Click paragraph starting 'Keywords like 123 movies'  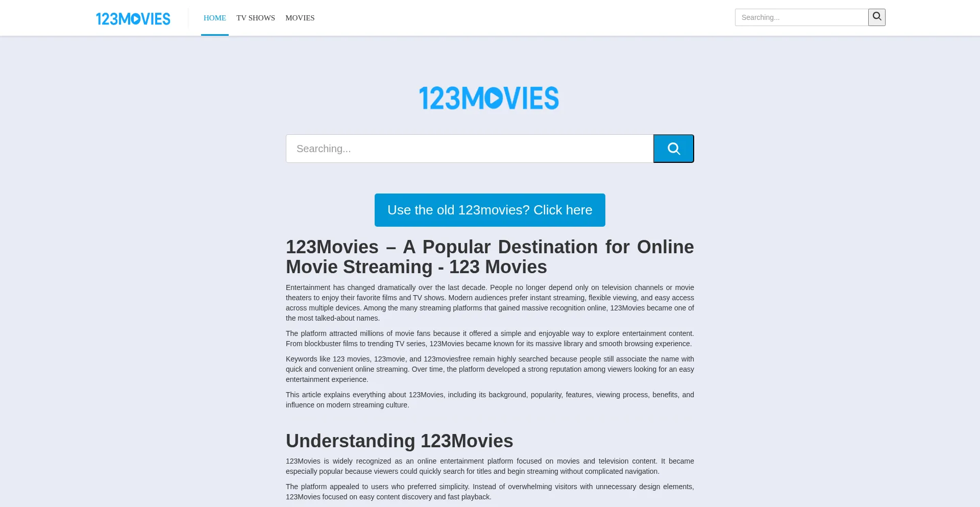(x=490, y=369)
